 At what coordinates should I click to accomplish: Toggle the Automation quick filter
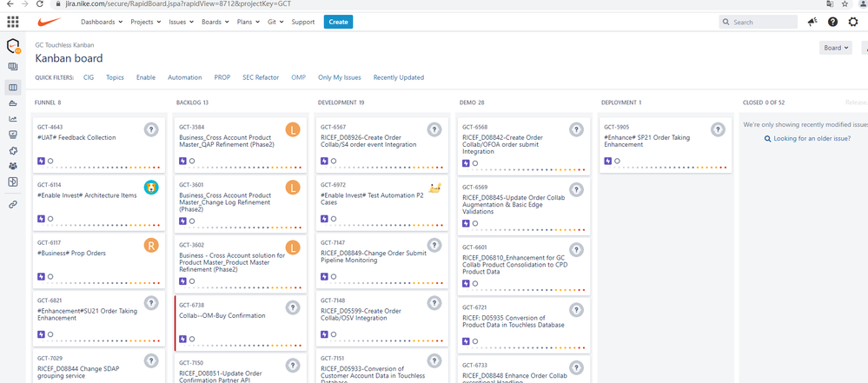(x=185, y=77)
